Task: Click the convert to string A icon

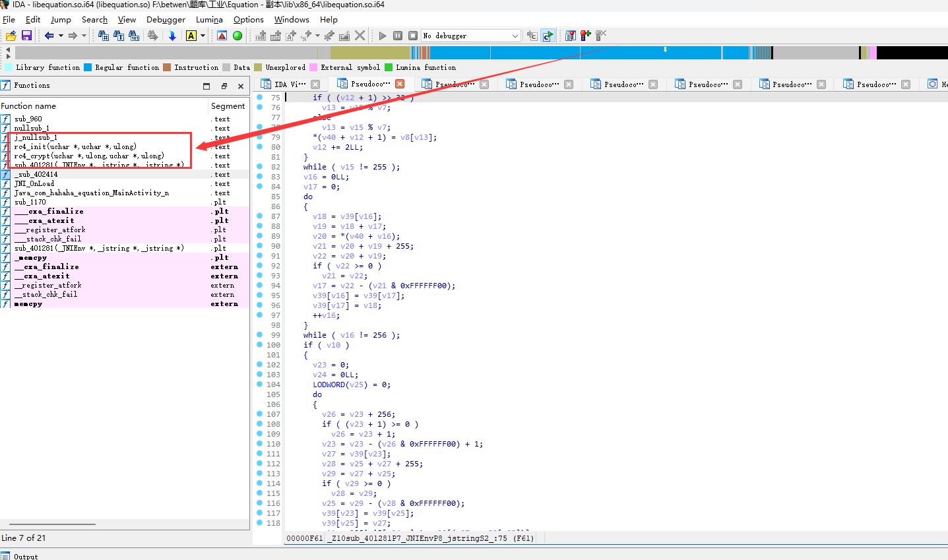Action: pos(291,36)
